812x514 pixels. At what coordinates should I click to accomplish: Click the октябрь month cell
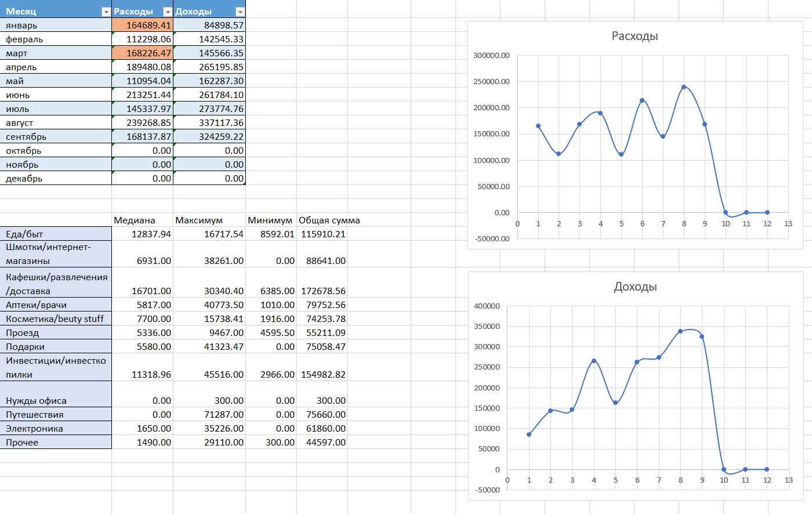[56, 150]
